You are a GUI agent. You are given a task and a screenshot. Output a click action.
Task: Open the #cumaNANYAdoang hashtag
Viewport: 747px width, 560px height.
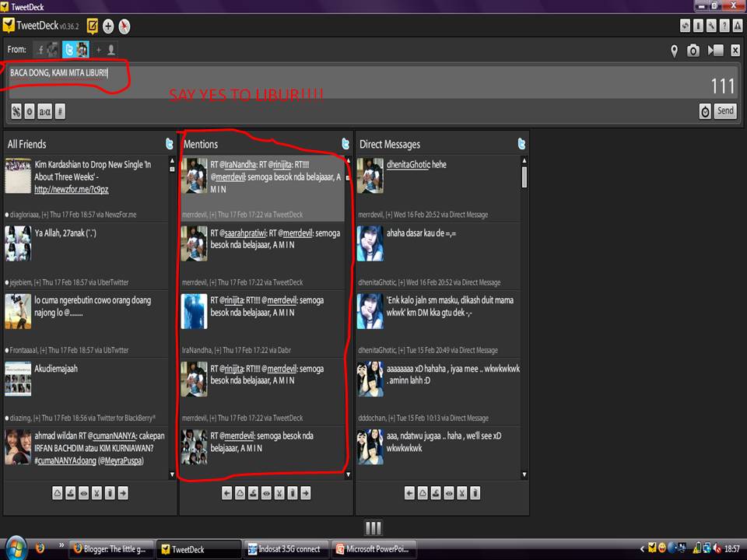pyautogui.click(x=65, y=460)
